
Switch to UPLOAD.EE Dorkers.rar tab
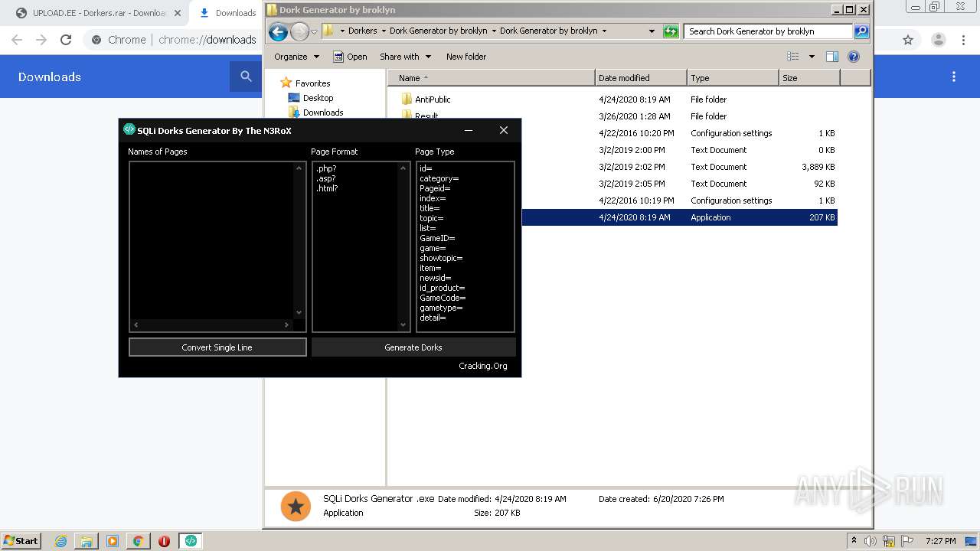click(x=97, y=13)
